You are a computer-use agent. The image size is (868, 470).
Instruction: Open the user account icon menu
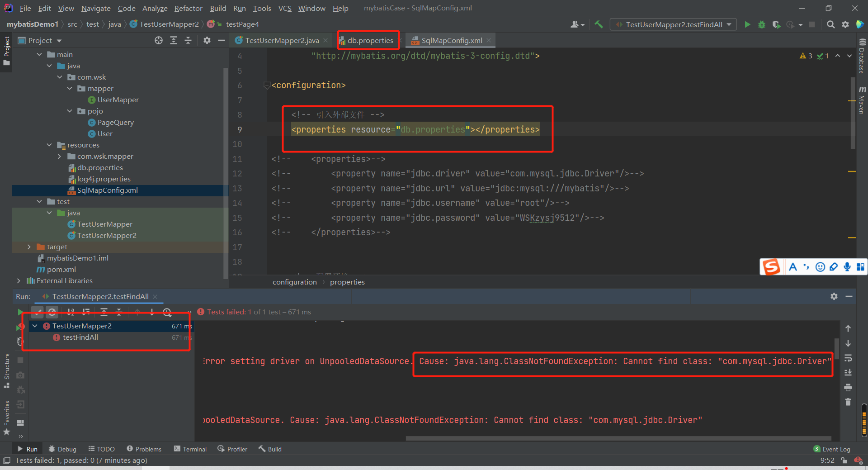click(x=577, y=24)
